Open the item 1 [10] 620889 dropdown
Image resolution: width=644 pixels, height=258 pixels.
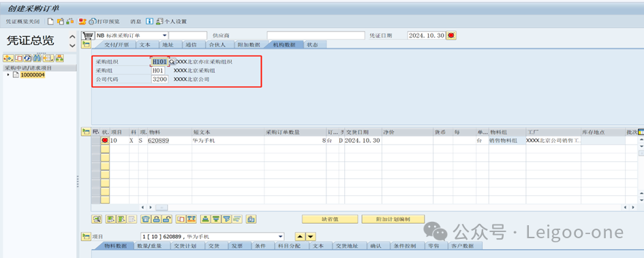[281, 237]
